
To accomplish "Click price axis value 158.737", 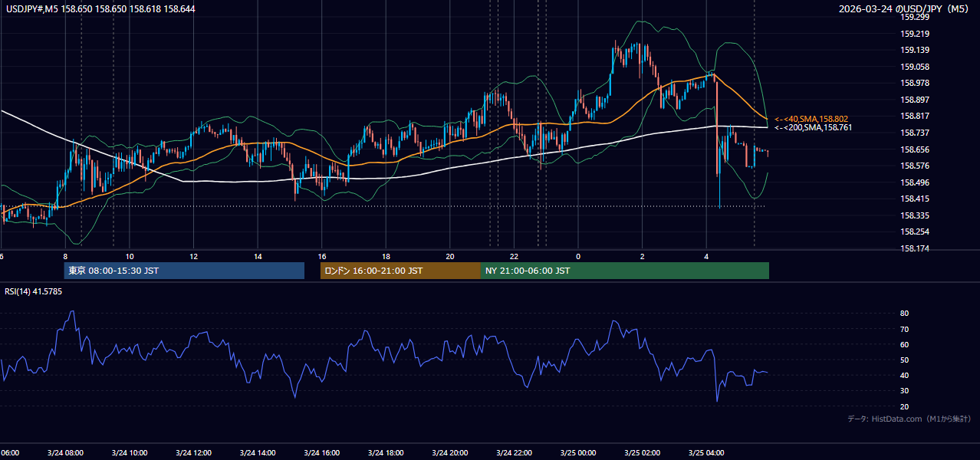I will [916, 133].
